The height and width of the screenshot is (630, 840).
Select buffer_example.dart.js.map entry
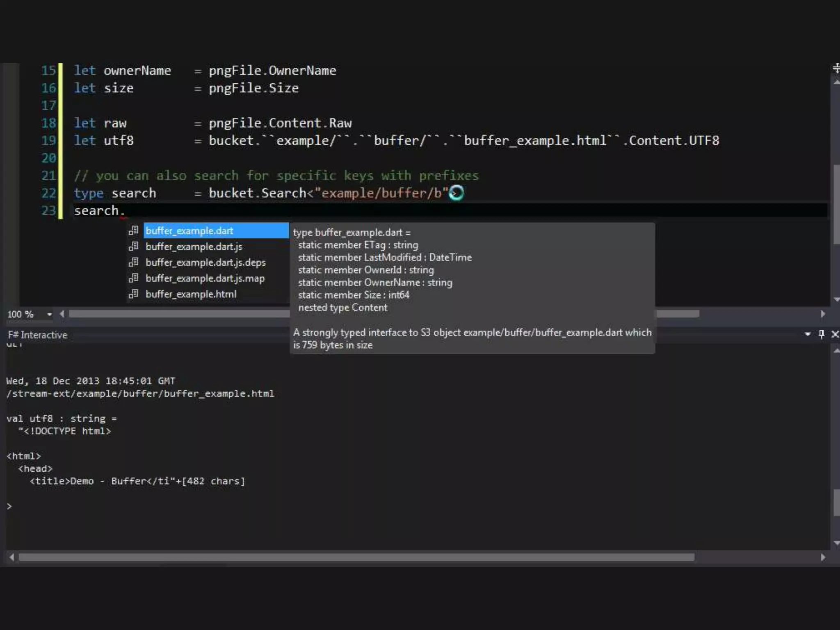point(205,278)
